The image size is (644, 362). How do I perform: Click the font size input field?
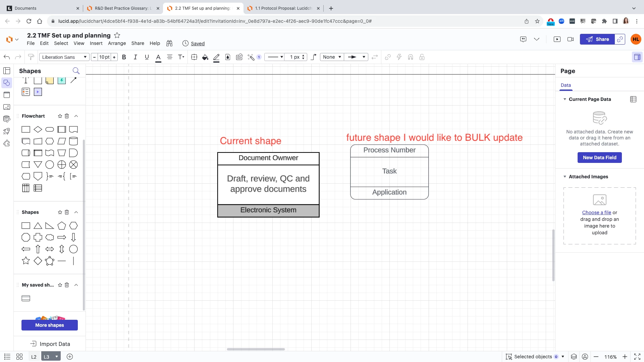(104, 57)
